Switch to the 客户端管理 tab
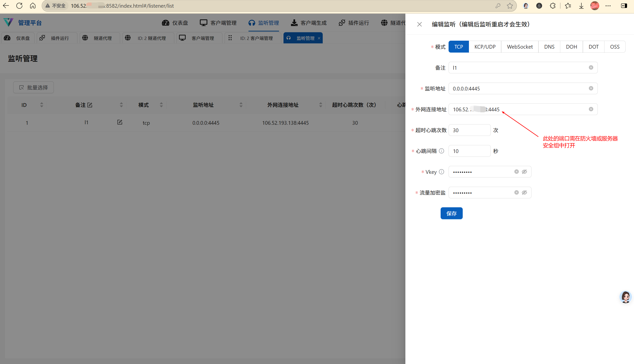Screen dimensions: 634x364 (x=199, y=38)
